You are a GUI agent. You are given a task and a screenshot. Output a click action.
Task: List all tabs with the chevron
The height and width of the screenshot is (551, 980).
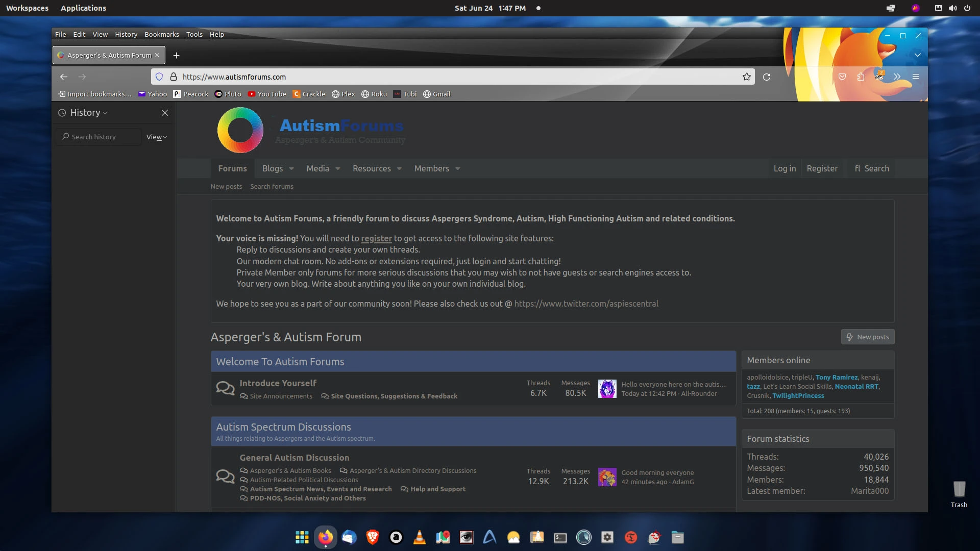[918, 55]
